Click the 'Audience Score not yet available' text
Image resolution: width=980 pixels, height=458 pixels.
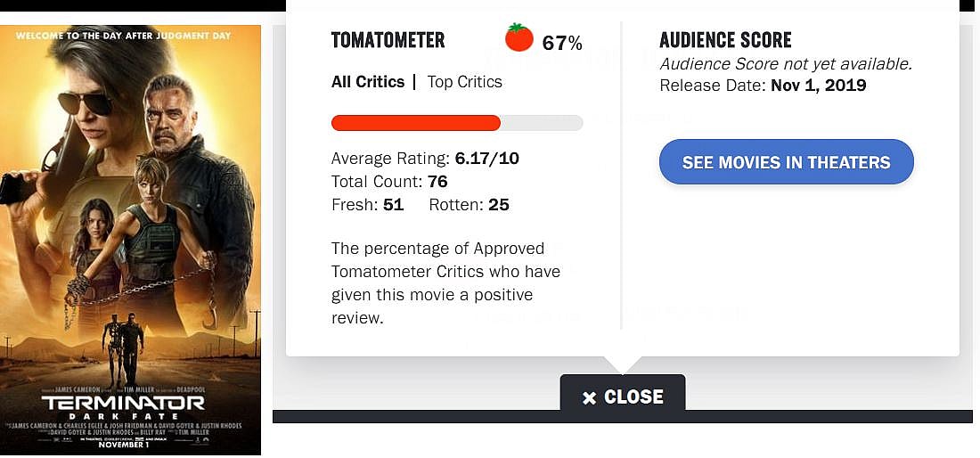(x=786, y=64)
